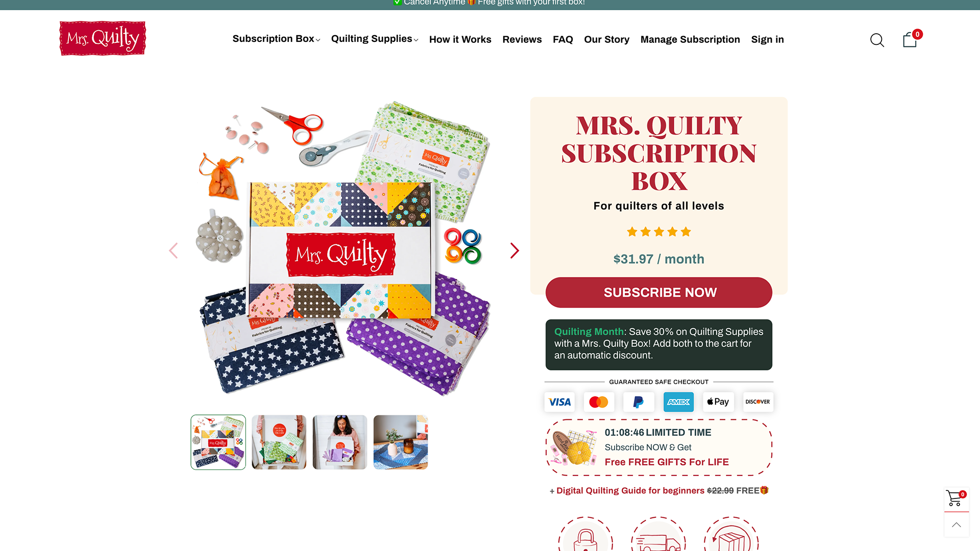Click the Sign in link
Viewport: 980px width, 551px height.
[x=767, y=39]
